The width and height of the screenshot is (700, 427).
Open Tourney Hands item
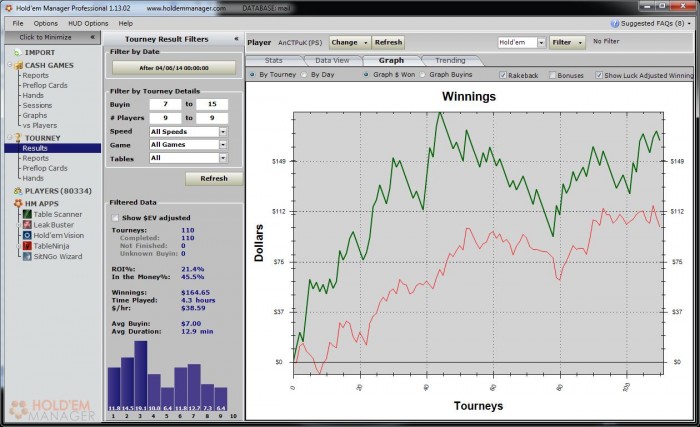point(33,178)
